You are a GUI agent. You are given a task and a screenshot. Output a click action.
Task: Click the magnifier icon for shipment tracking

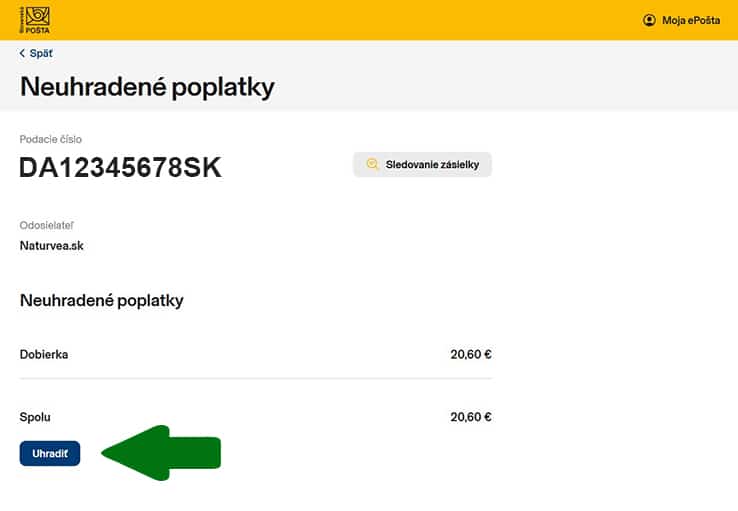373,165
